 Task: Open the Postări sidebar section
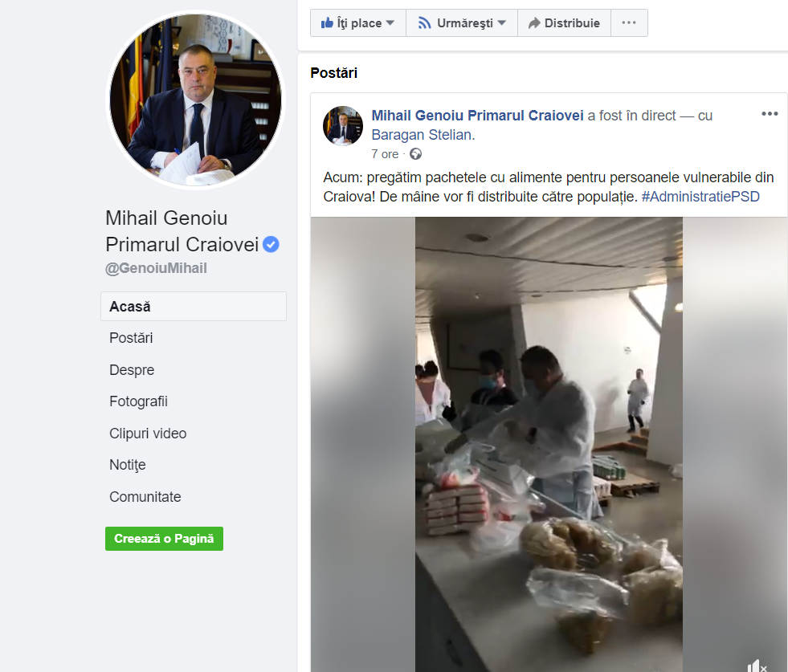[131, 338]
